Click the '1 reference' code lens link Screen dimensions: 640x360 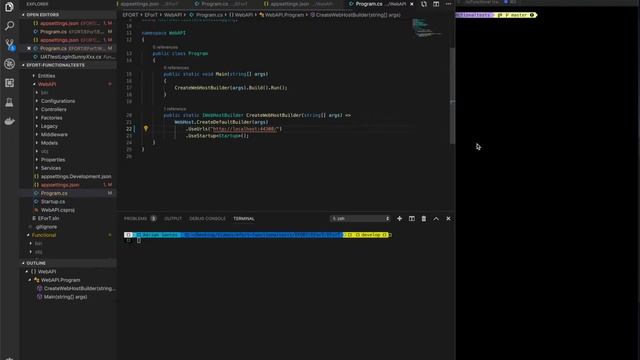[175, 109]
